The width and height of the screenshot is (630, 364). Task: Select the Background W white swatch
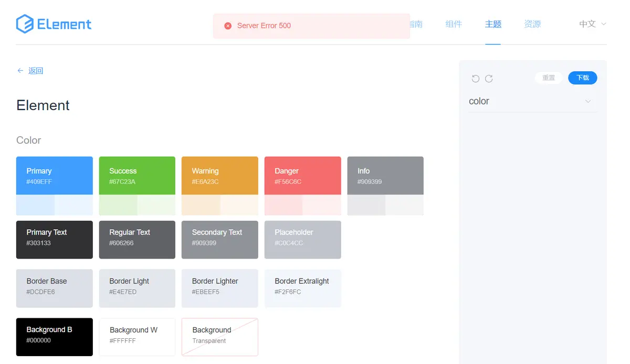pos(137,337)
